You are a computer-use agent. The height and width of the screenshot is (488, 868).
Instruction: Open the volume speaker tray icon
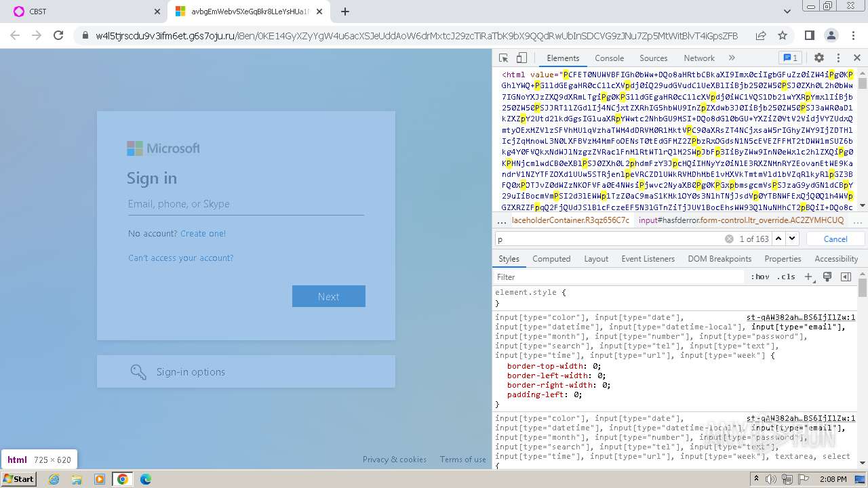(770, 479)
